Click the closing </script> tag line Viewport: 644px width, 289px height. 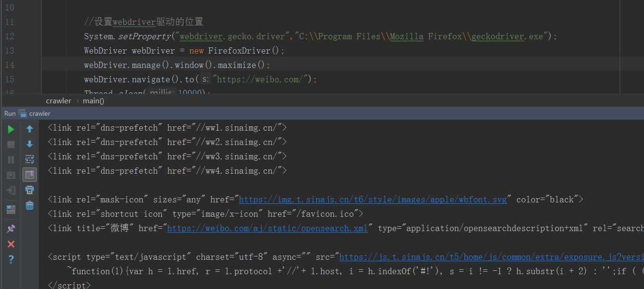pyautogui.click(x=69, y=285)
